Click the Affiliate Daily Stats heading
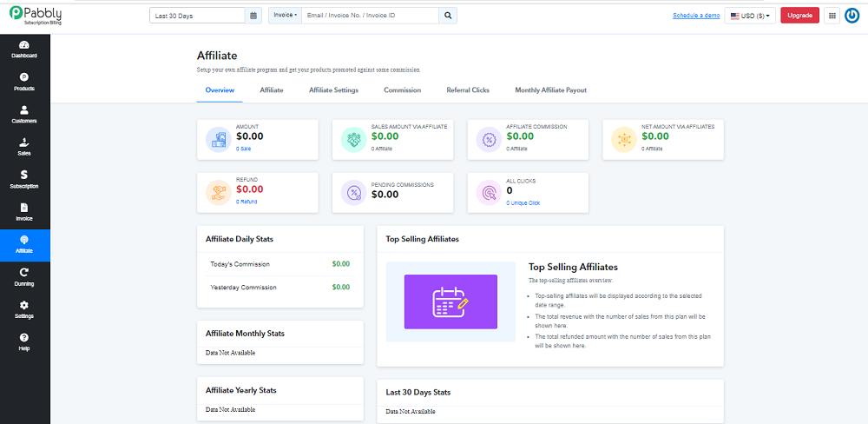This screenshot has height=424, width=868. 240,240
